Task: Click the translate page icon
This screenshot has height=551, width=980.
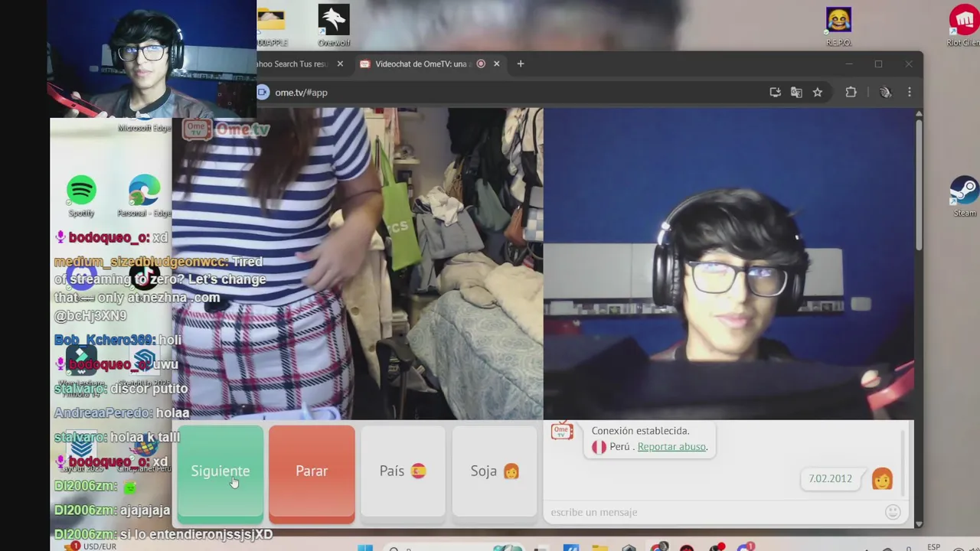Action: (796, 93)
